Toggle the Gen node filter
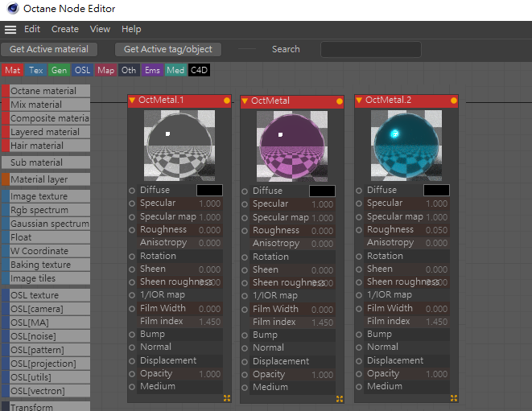The height and width of the screenshot is (411, 532). click(59, 70)
